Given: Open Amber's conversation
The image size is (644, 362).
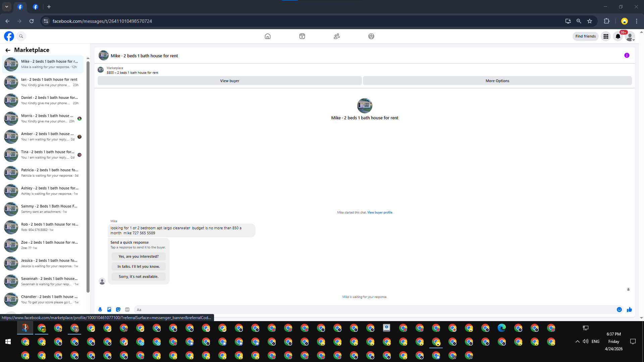Looking at the screenshot, I should [43, 137].
